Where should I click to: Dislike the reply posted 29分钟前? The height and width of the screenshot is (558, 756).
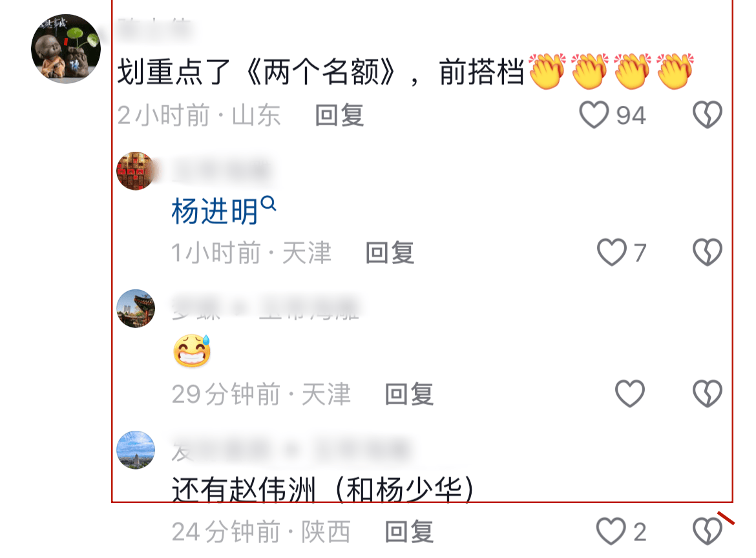coord(708,394)
